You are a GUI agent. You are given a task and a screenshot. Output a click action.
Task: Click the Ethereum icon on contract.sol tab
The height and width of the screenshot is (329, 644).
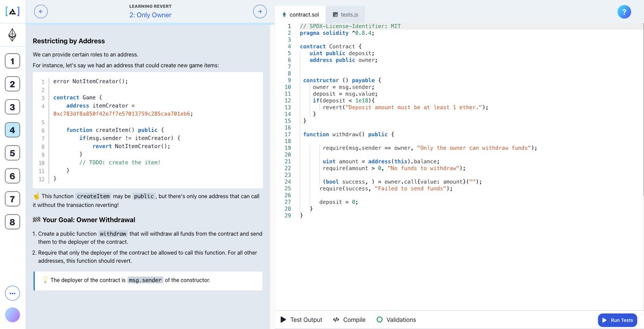284,14
